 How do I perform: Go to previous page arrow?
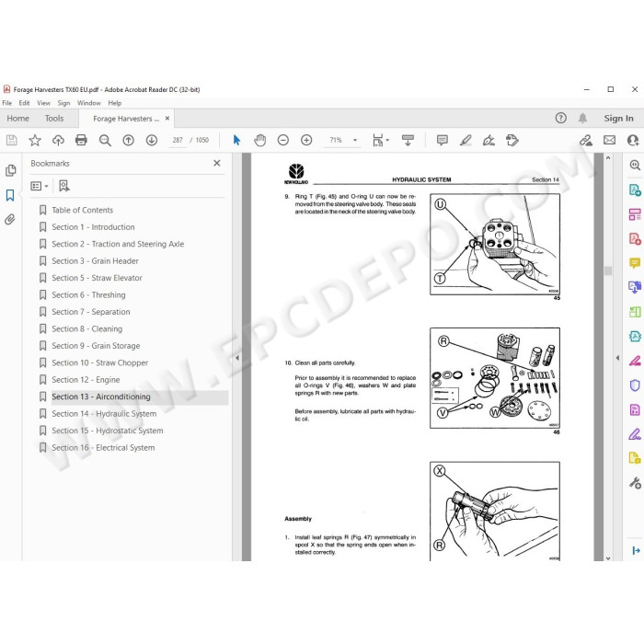[129, 141]
